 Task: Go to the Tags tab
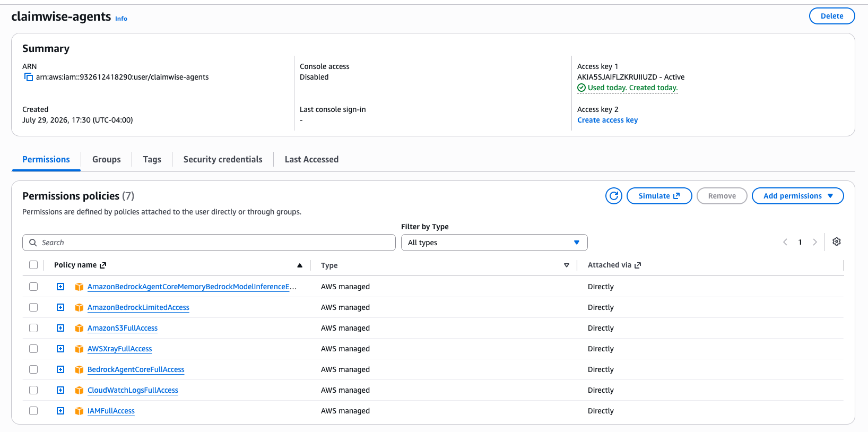coord(152,159)
